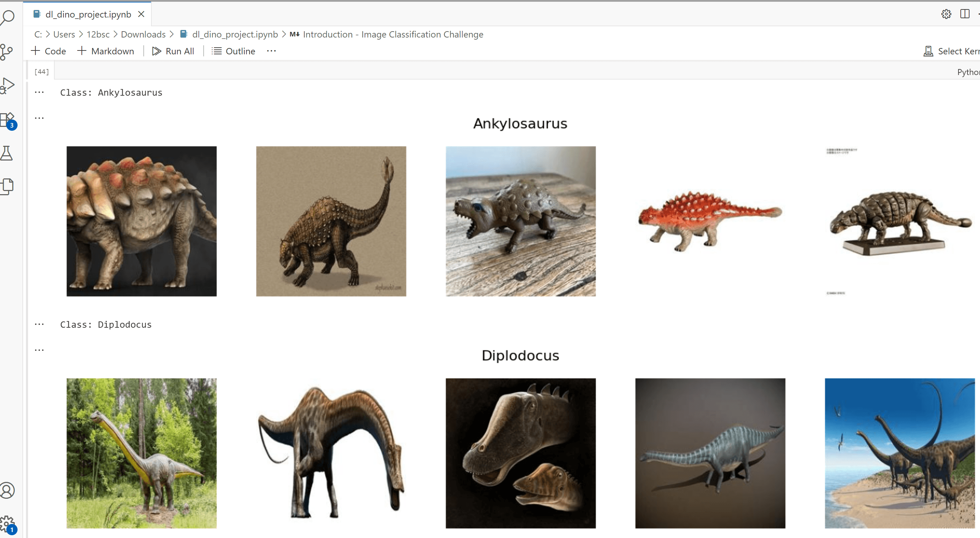The height and width of the screenshot is (538, 980).
Task: Add a new Markdown cell
Action: [x=106, y=51]
